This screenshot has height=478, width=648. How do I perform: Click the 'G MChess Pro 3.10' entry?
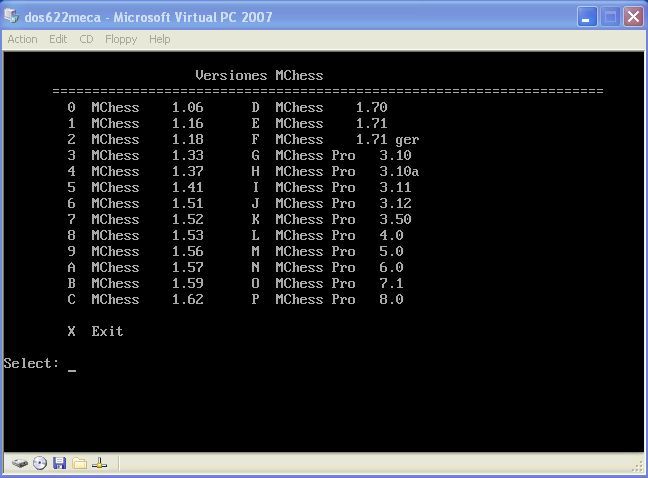tap(331, 155)
